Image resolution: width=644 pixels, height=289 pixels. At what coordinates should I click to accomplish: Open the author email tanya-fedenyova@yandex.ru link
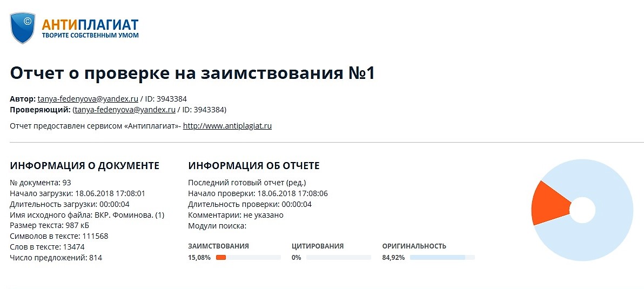[88, 99]
